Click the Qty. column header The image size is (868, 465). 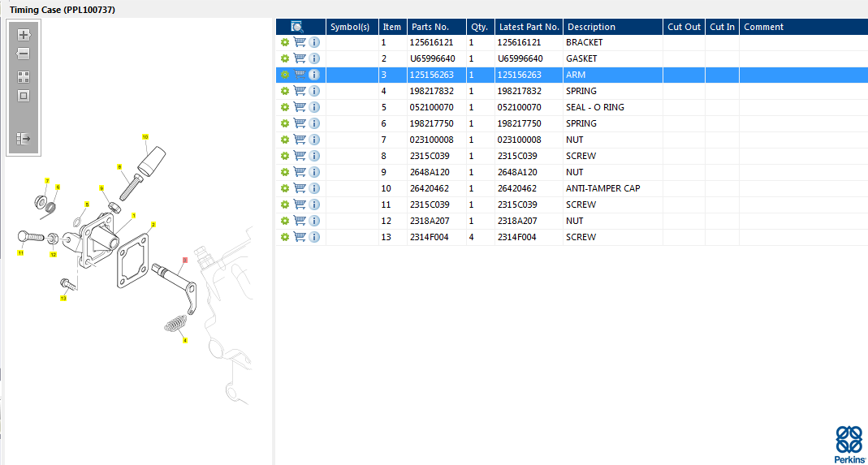point(479,27)
